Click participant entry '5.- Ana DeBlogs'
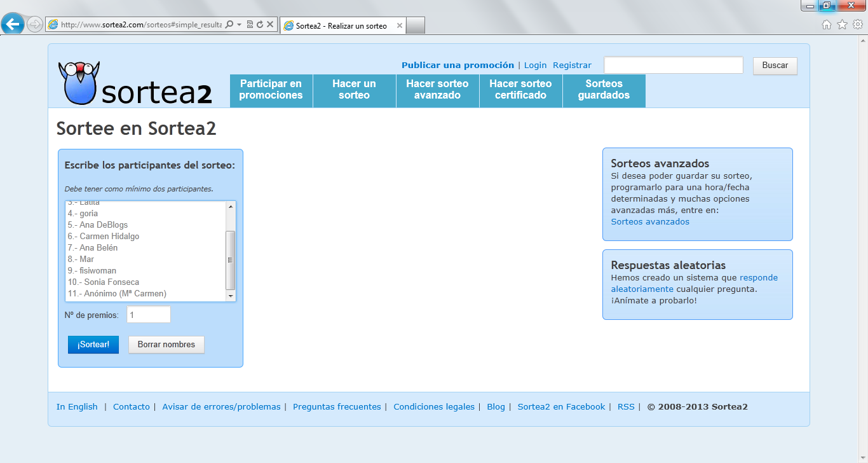The height and width of the screenshot is (463, 868). (x=98, y=225)
